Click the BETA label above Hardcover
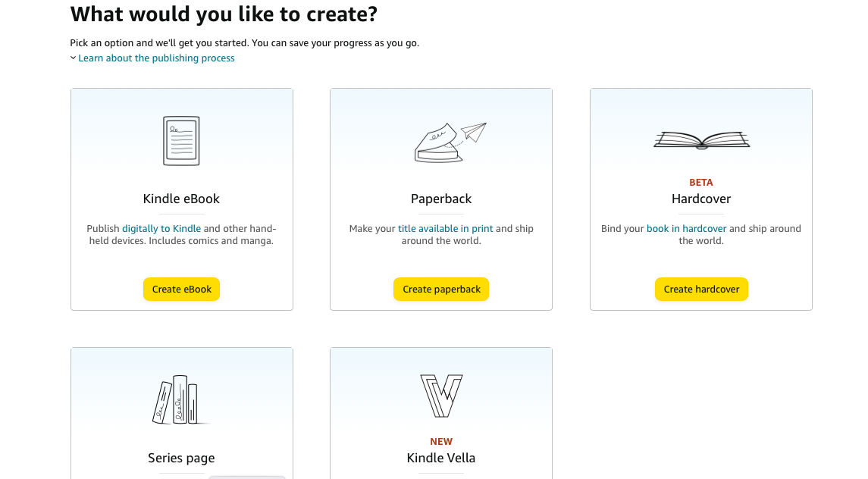This screenshot has width=868, height=479. tap(701, 183)
